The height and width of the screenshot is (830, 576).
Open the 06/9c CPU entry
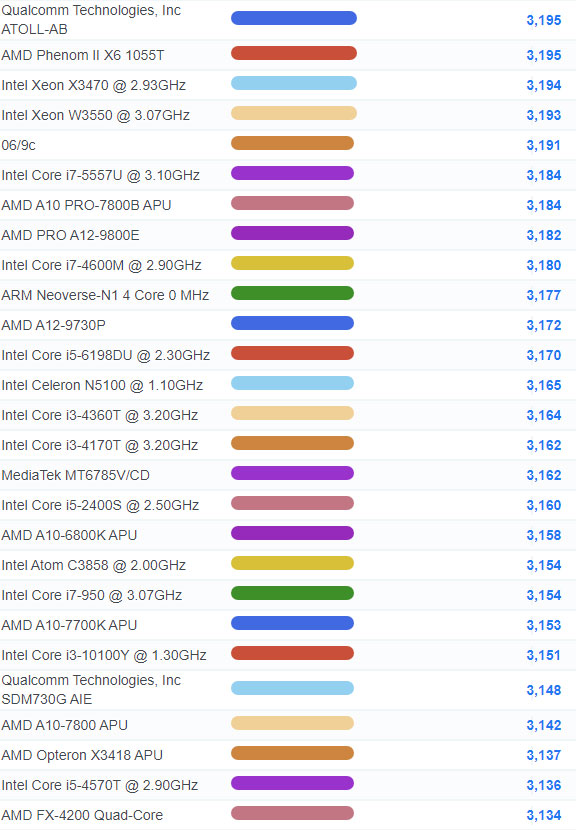pyautogui.click(x=19, y=145)
